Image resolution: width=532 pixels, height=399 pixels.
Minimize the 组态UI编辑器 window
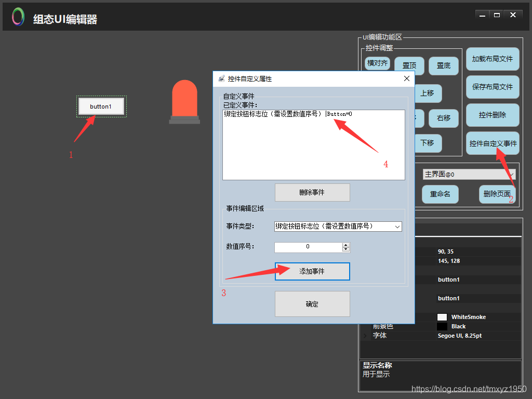(482, 15)
